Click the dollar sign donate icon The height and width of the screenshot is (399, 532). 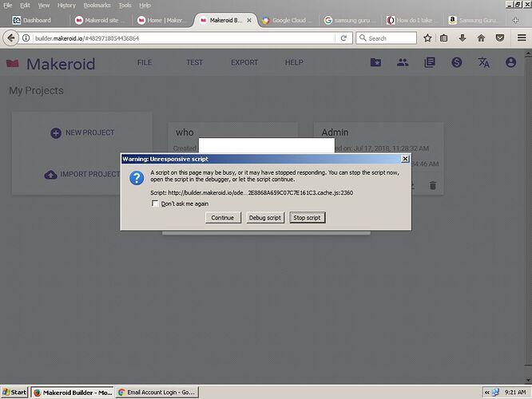click(456, 63)
